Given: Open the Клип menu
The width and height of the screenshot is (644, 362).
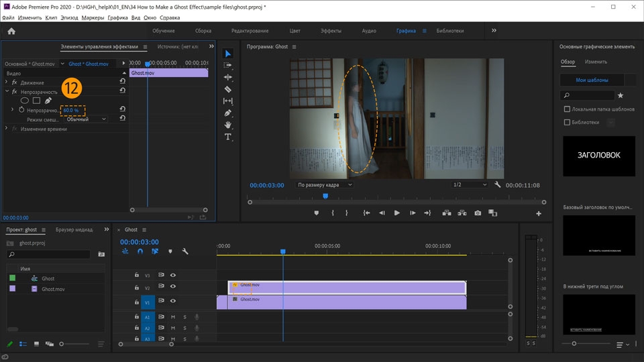Looking at the screenshot, I should coord(51,17).
